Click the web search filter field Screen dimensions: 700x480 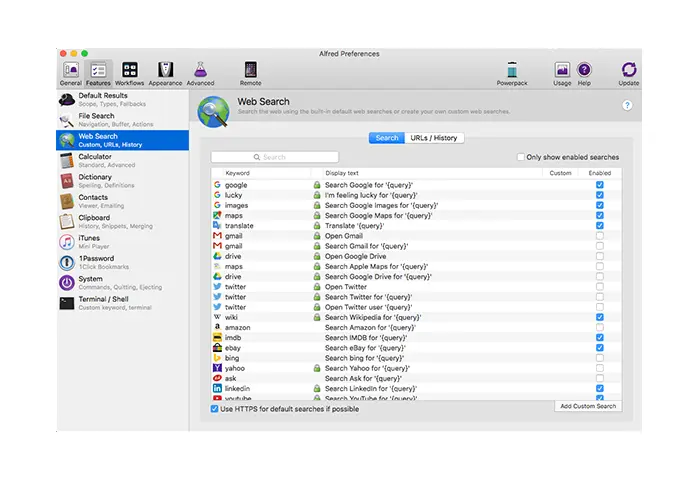click(275, 157)
